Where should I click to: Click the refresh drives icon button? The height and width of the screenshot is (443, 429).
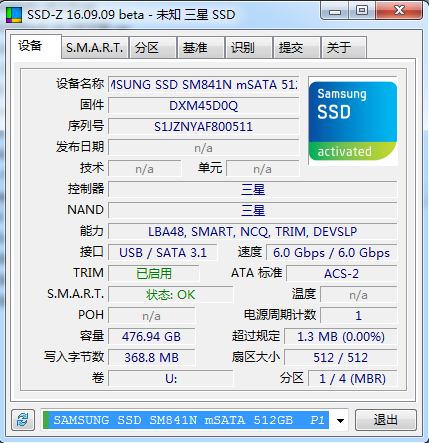23,420
